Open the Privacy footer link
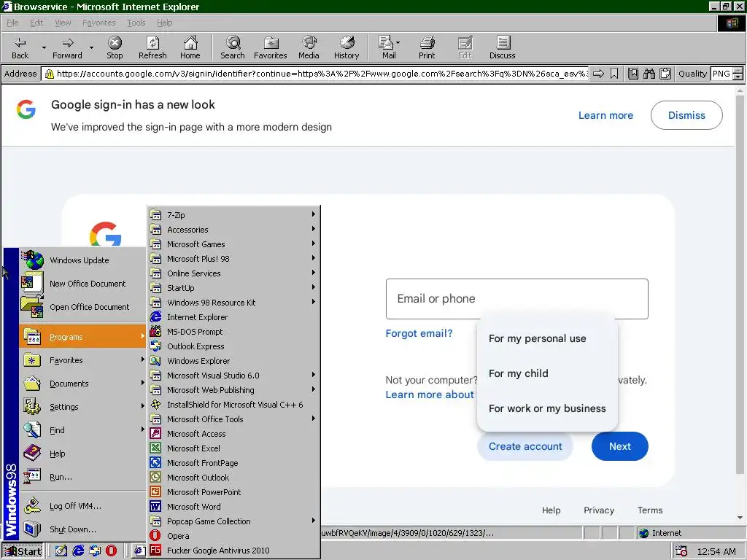The height and width of the screenshot is (560, 747). pos(599,510)
